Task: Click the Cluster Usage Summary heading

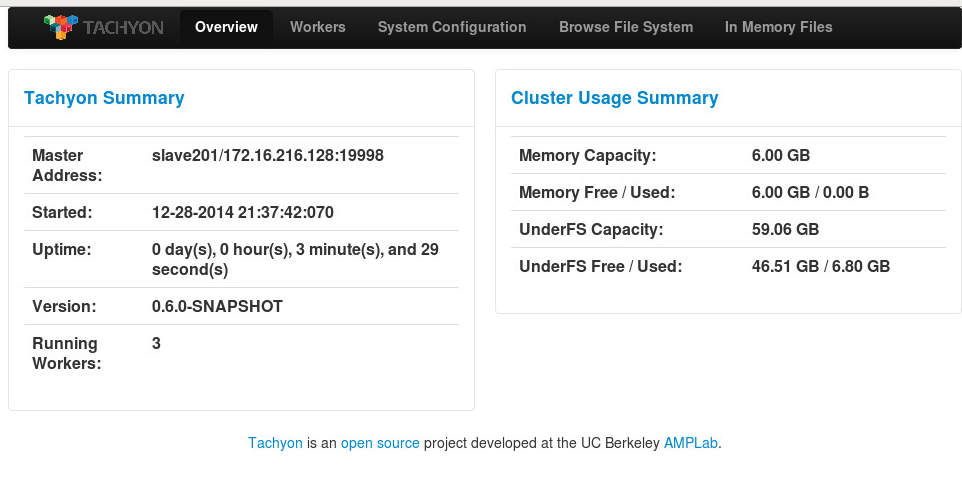Action: click(615, 98)
